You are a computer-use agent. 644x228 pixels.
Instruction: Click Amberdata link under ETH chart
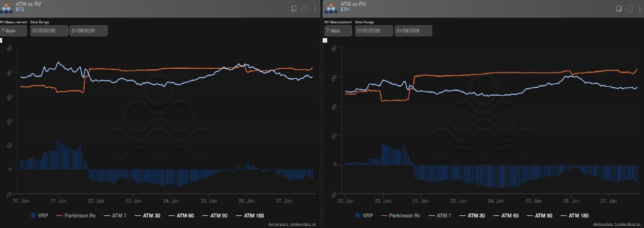616,224
